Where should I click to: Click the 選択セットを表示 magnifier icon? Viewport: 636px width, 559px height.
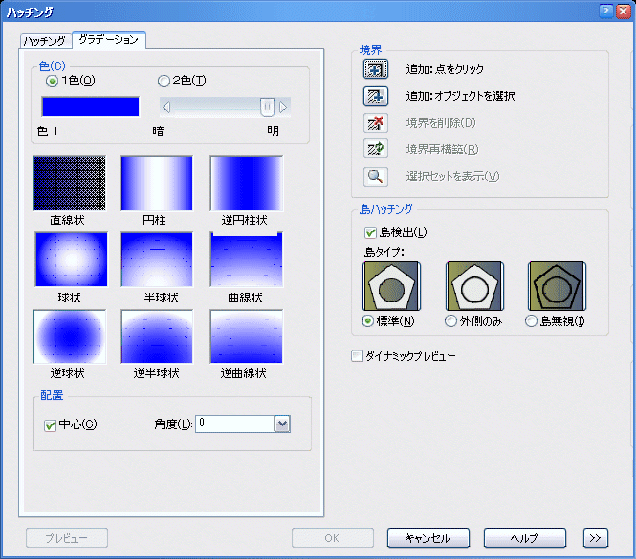tap(375, 176)
